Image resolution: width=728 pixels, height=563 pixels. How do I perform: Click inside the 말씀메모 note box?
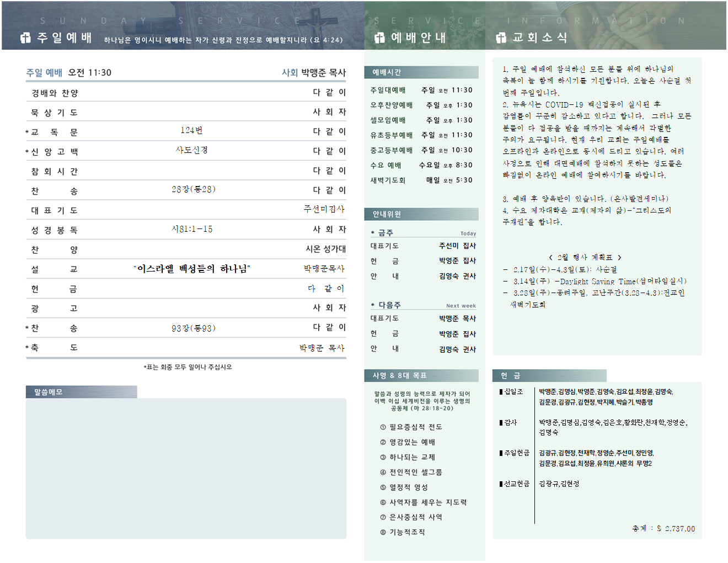(186, 469)
